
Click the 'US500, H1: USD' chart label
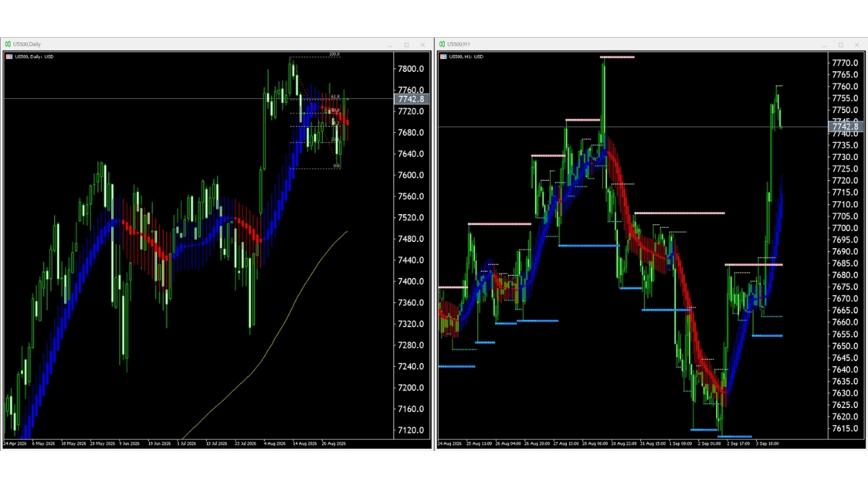pos(466,56)
